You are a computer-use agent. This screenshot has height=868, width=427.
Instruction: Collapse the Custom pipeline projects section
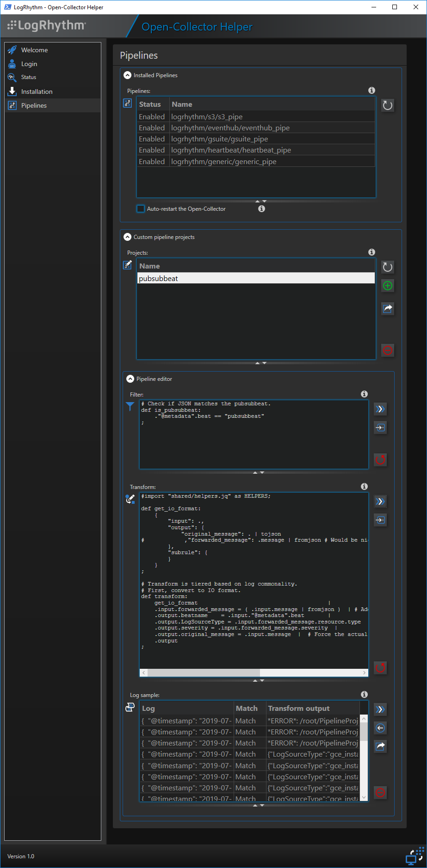[x=128, y=237]
